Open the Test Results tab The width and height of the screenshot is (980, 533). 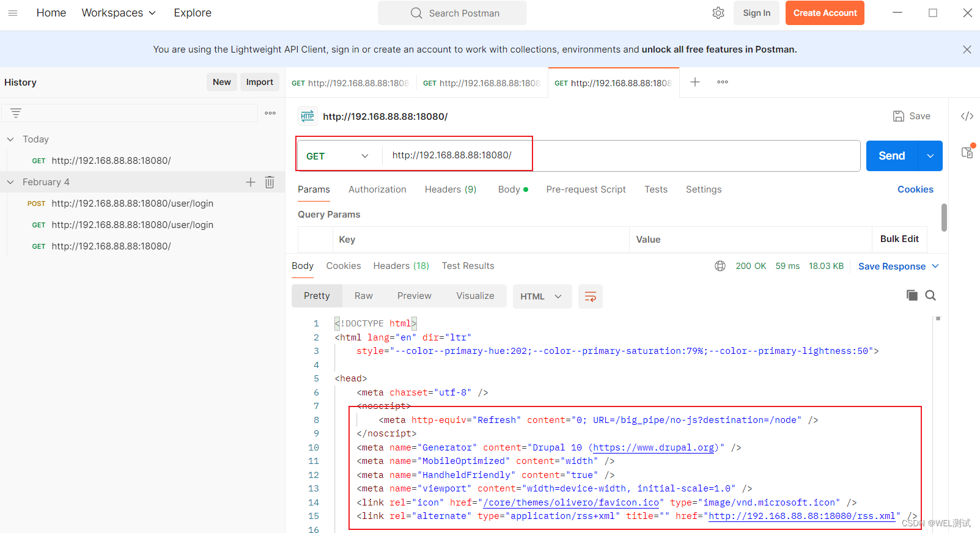[x=468, y=266]
